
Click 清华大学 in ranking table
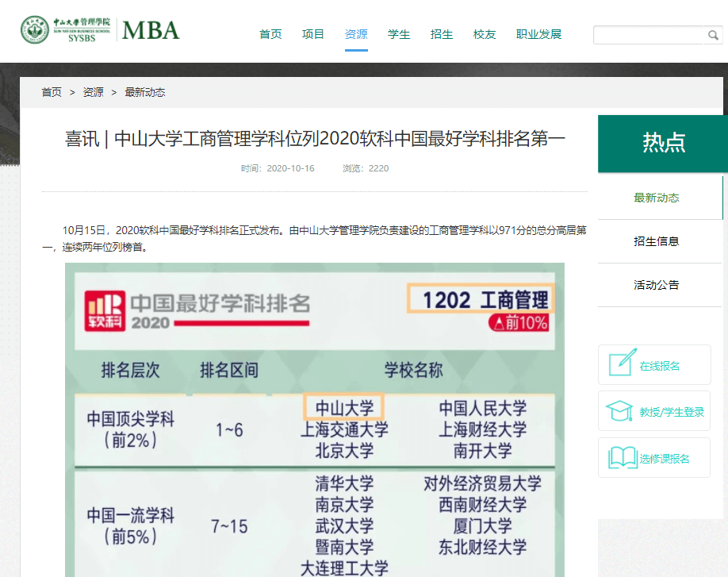coord(344,483)
